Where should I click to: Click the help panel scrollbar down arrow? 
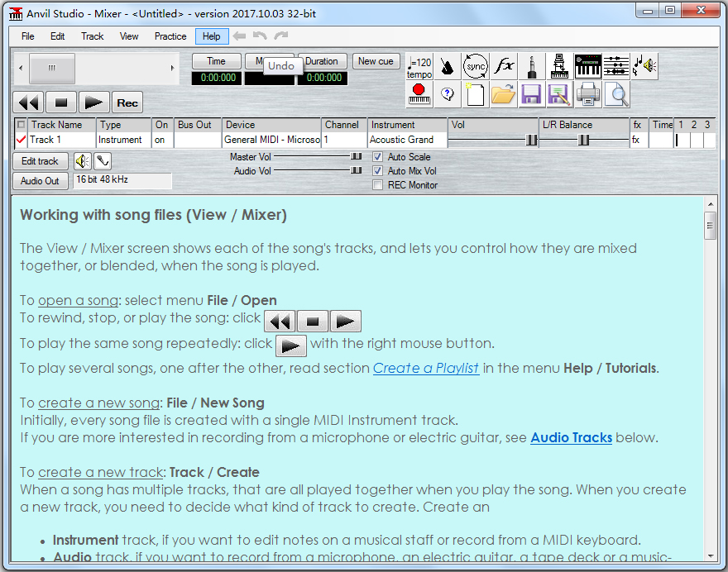711,555
